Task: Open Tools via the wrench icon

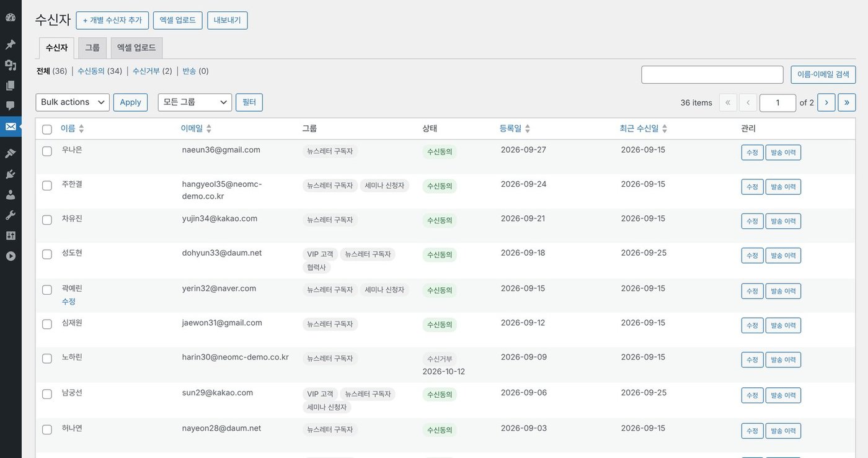Action: (11, 215)
